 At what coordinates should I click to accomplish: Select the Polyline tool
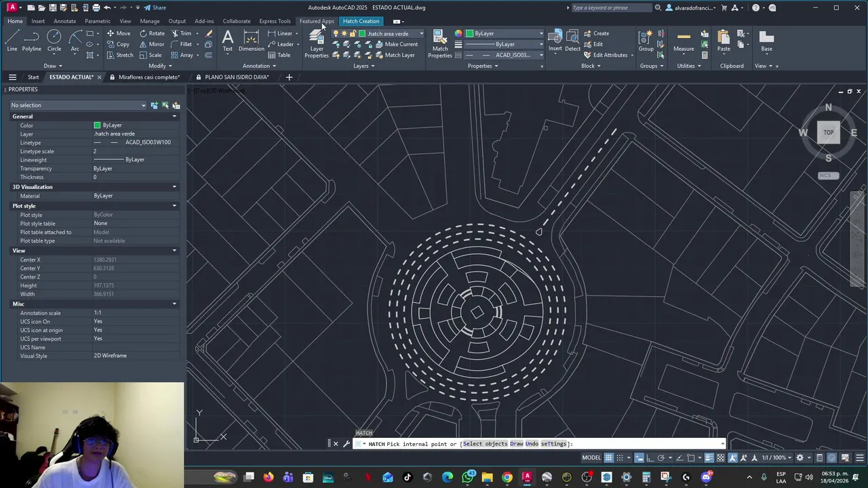tap(31, 41)
